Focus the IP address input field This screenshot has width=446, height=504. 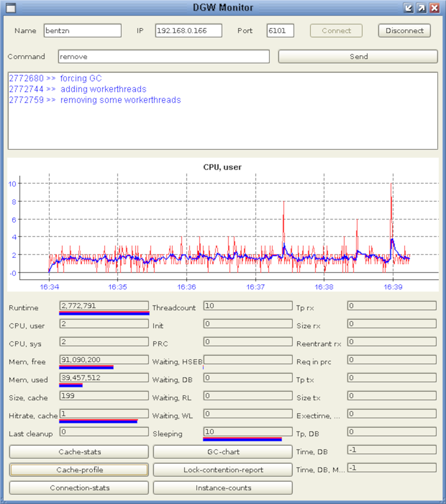pyautogui.click(x=188, y=31)
